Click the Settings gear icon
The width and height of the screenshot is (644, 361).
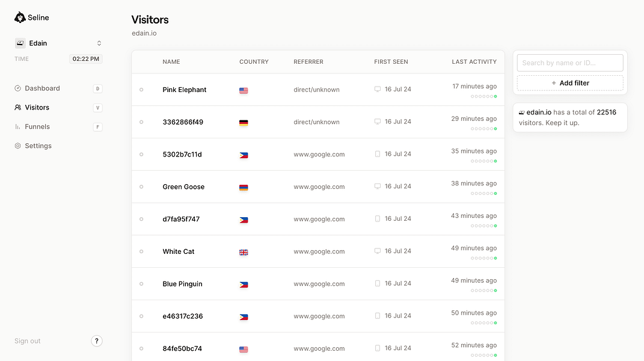click(18, 146)
